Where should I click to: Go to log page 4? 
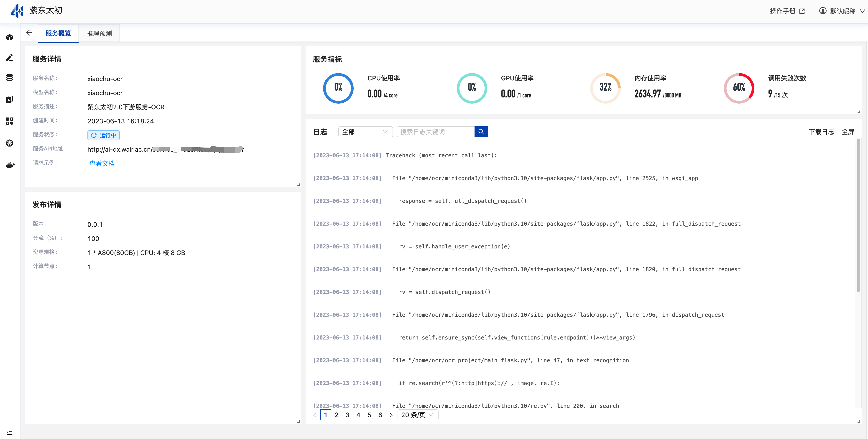click(358, 415)
